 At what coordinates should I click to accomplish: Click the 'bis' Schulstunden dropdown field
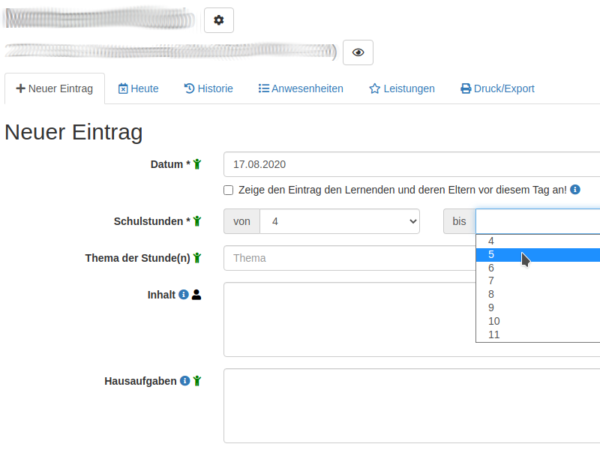click(538, 221)
